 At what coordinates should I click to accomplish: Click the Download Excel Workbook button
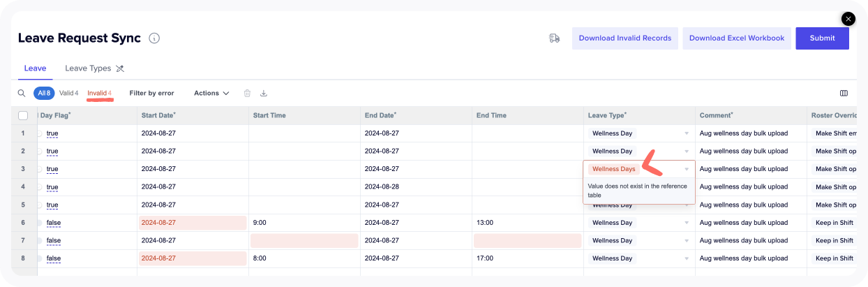coord(736,38)
